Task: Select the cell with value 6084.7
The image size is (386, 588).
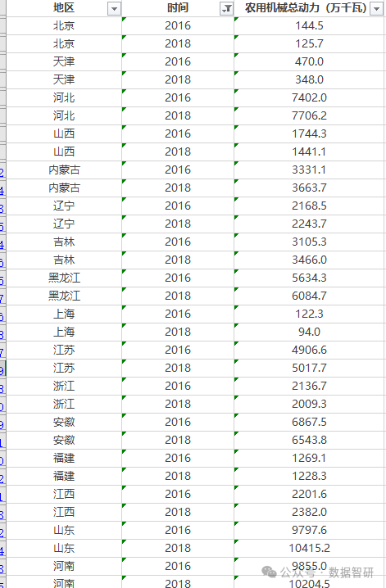Action: pyautogui.click(x=309, y=296)
